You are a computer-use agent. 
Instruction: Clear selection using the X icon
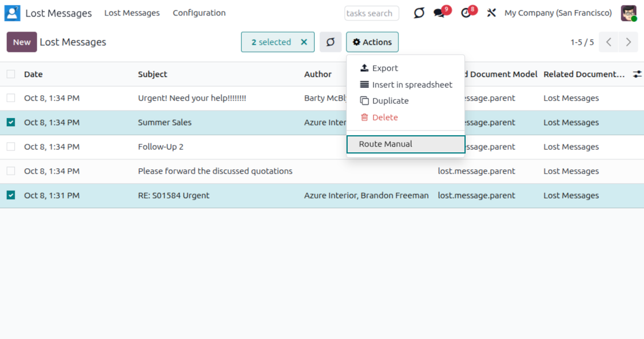(x=304, y=42)
